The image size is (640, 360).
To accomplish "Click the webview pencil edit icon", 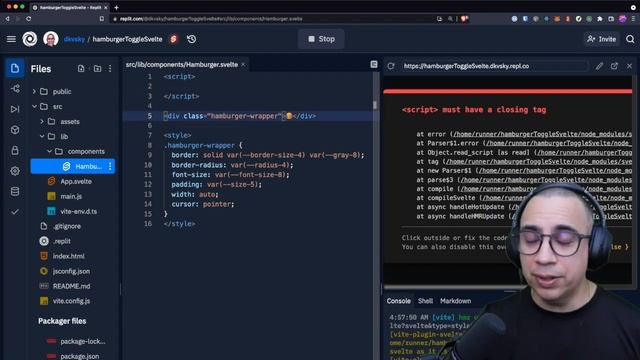I will [x=599, y=66].
